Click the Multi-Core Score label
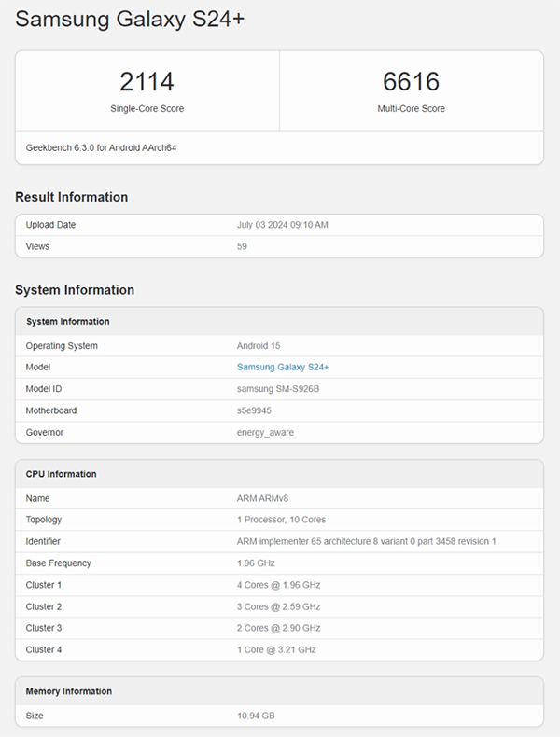The width and height of the screenshot is (560, 737). (411, 108)
